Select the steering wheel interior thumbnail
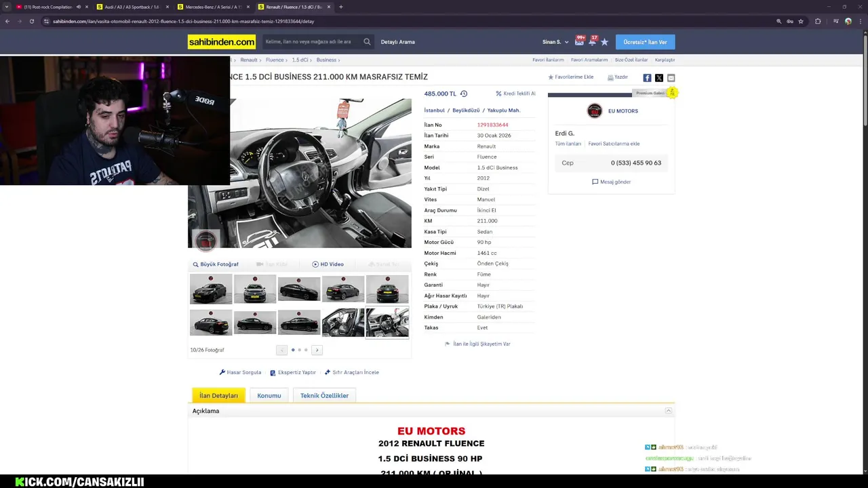868x488 pixels. 387,323
